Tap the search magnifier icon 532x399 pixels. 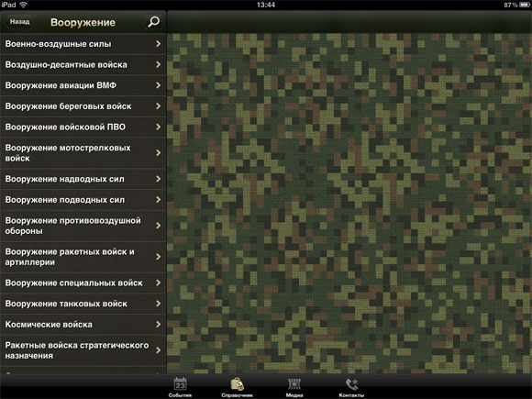154,22
